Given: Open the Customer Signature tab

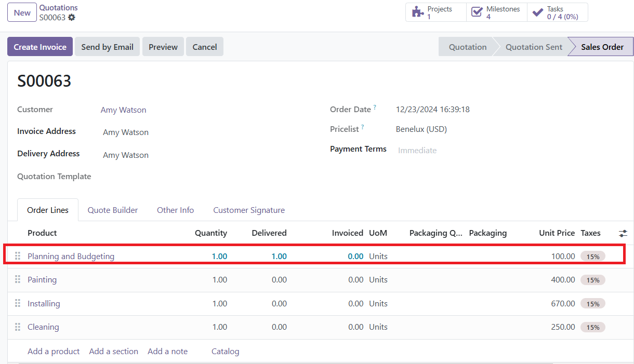Looking at the screenshot, I should [x=249, y=210].
